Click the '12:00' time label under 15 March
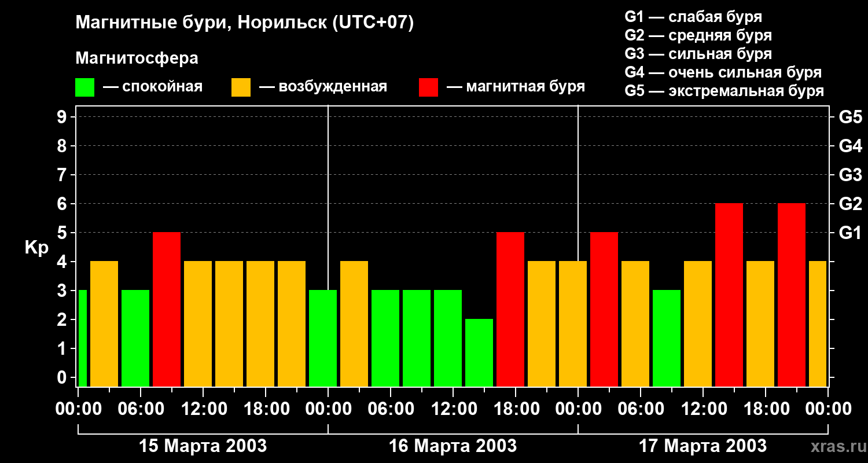The image size is (868, 463). click(203, 410)
